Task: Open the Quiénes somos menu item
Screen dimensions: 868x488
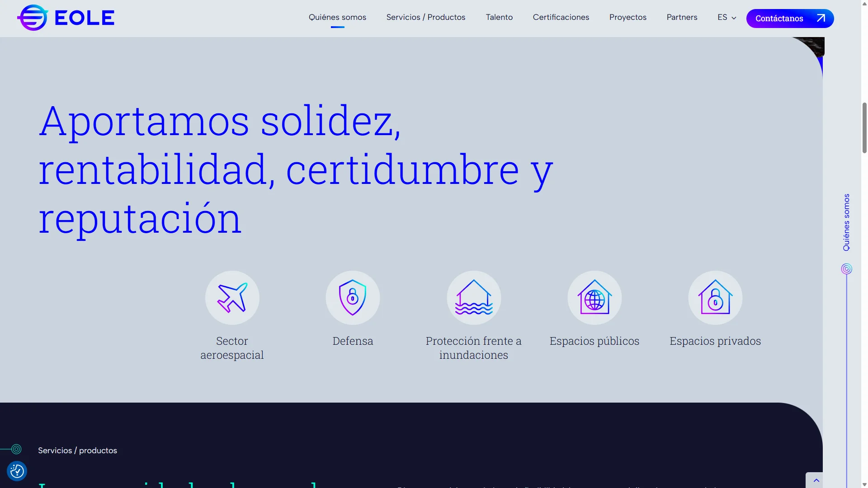Action: coord(337,17)
